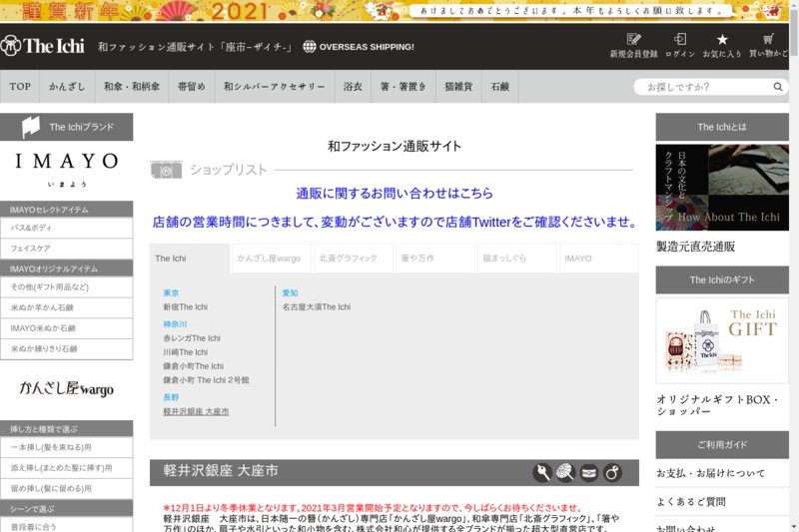Click the globe icon for overseas shipping
Screen dimensions: 799x532
click(310, 47)
